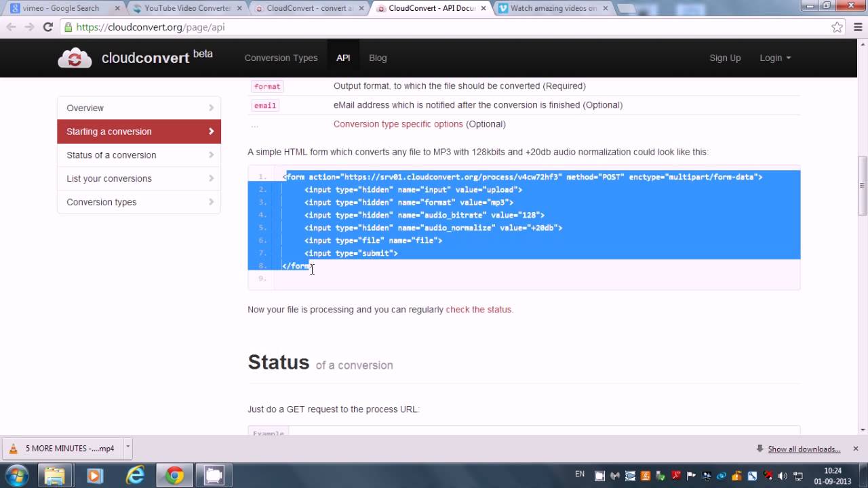Screen dimensions: 868x488
Task: Open Internet Explorer from the taskbar
Action: point(135,476)
